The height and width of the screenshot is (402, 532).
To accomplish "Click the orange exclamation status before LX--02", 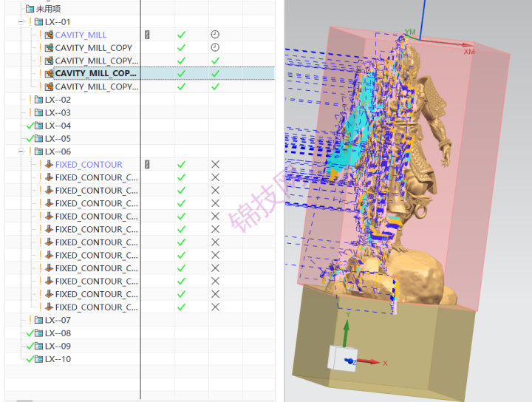I will point(30,100).
